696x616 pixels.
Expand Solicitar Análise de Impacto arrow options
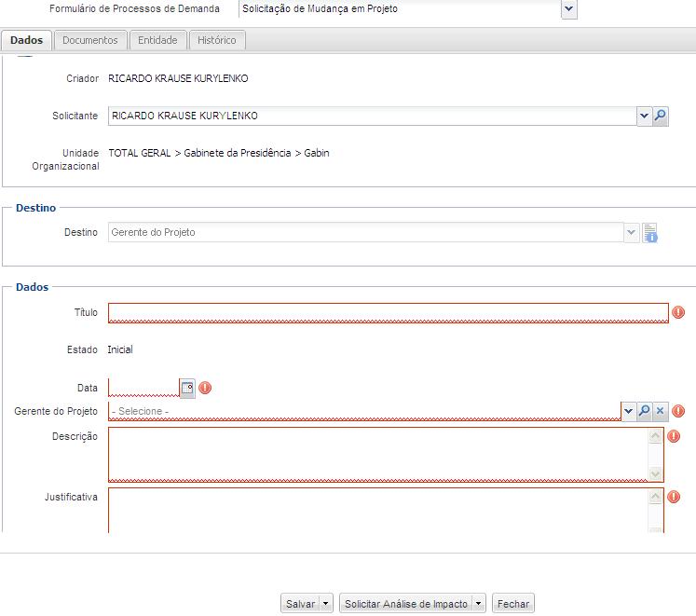(x=479, y=604)
